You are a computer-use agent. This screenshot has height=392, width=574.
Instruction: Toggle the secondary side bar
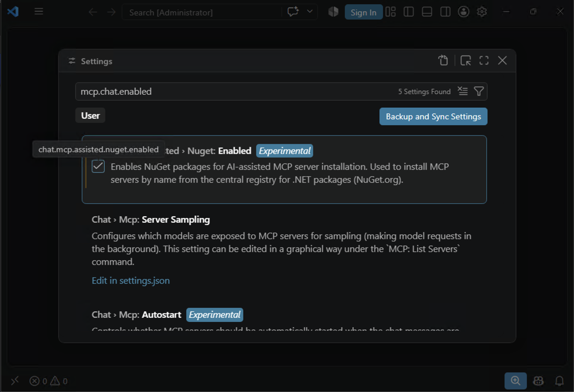[445, 12]
